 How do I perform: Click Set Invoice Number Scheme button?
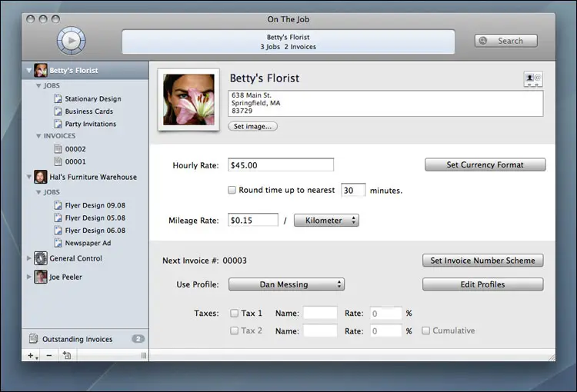483,261
